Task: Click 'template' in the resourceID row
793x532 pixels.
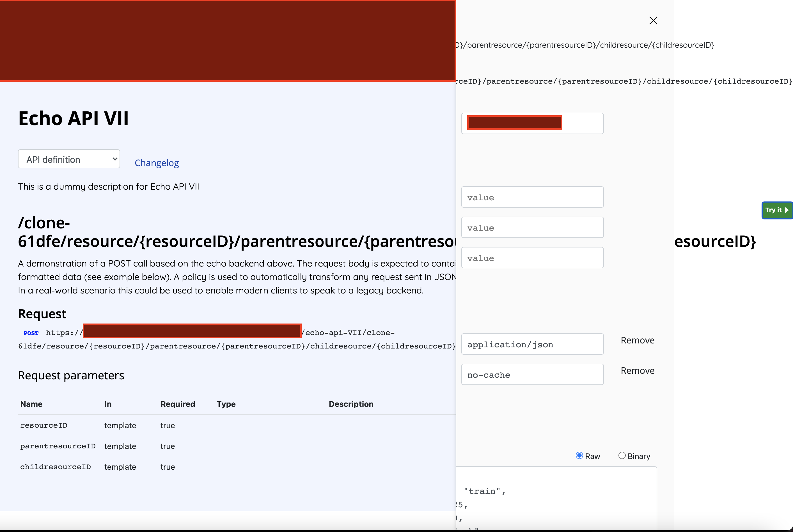Action: click(x=120, y=425)
